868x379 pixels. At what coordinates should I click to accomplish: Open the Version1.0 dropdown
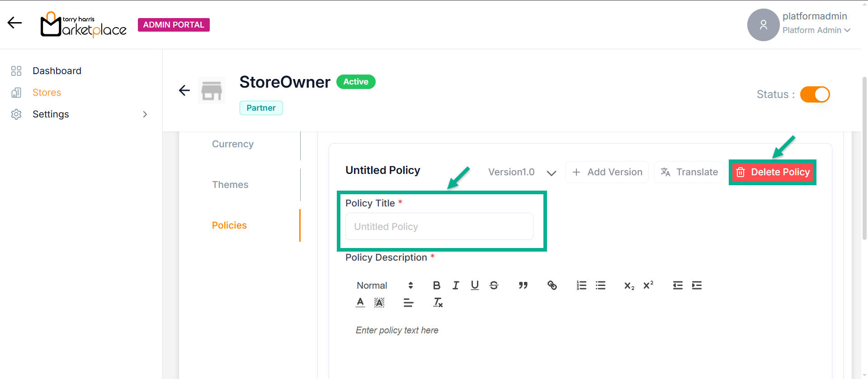point(522,172)
